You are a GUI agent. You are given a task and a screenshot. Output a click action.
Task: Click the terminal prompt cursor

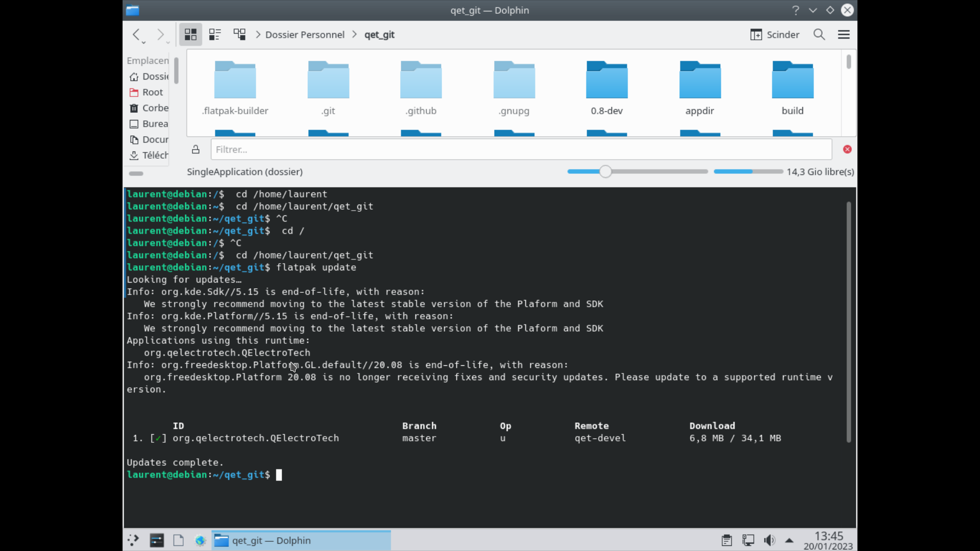click(x=279, y=475)
